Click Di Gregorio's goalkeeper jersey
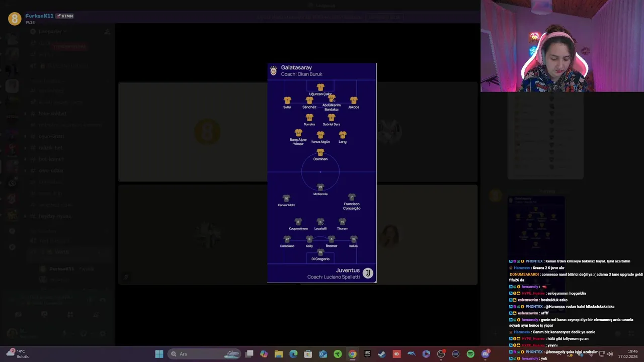644x362 pixels. [x=320, y=252]
